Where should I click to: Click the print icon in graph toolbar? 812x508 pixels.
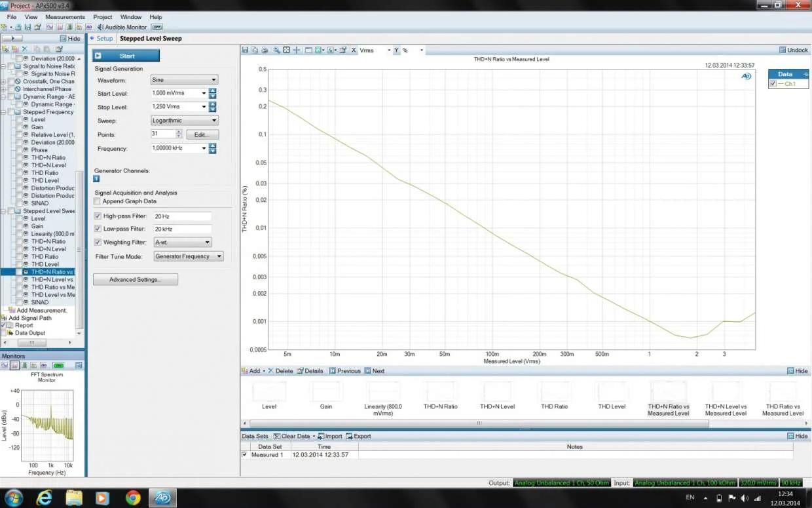265,50
